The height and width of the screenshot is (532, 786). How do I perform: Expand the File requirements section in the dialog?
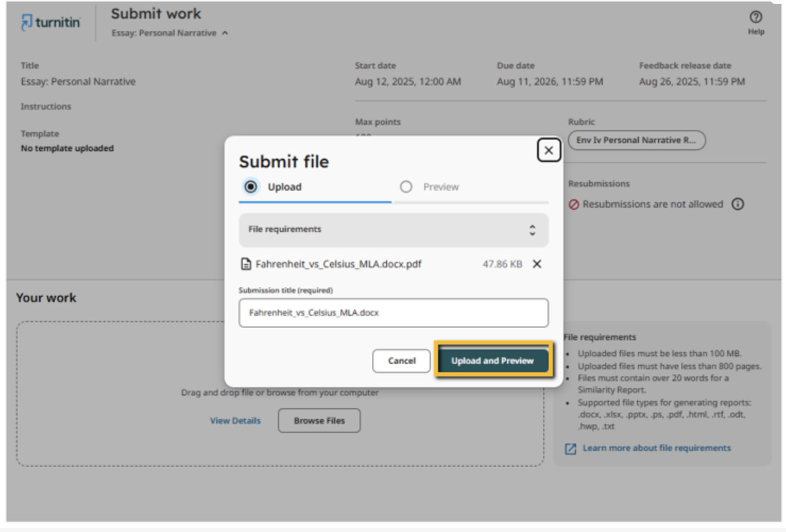click(x=394, y=229)
